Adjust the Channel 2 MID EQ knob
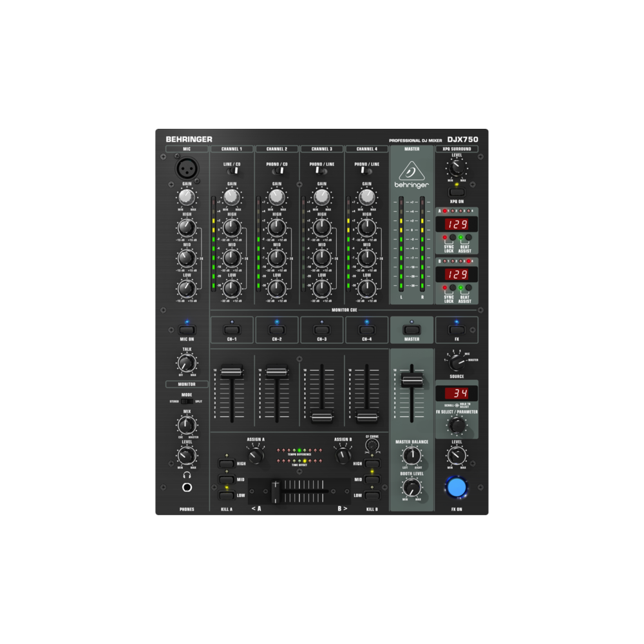Screen dimensions: 644x644 [277, 258]
